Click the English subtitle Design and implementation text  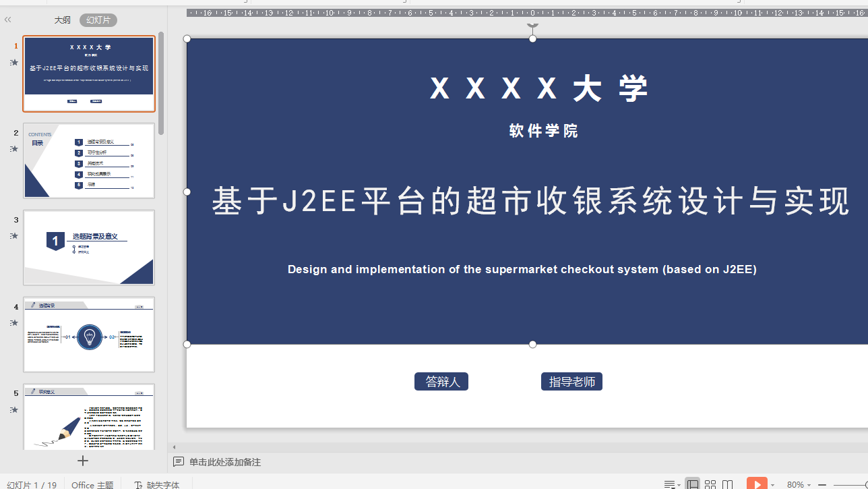point(522,269)
